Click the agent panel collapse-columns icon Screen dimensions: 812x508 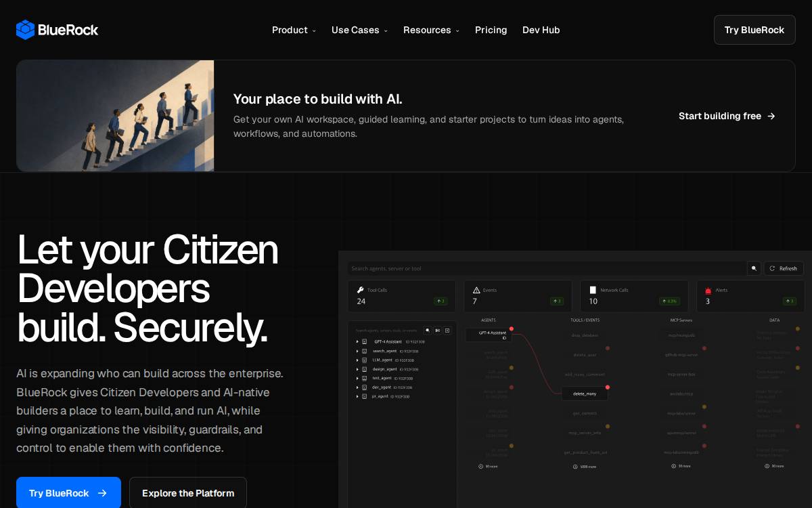[437, 331]
